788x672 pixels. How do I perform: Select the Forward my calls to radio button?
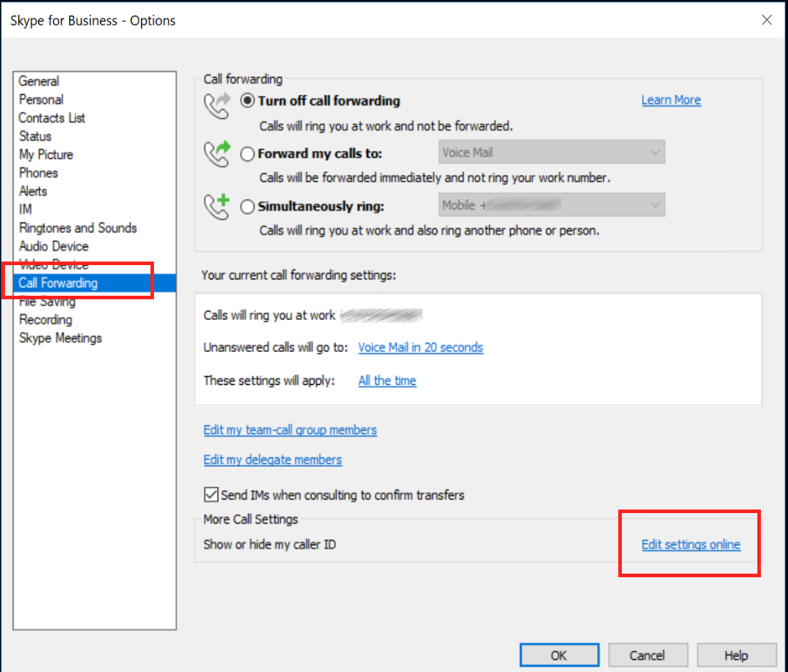pyautogui.click(x=247, y=154)
